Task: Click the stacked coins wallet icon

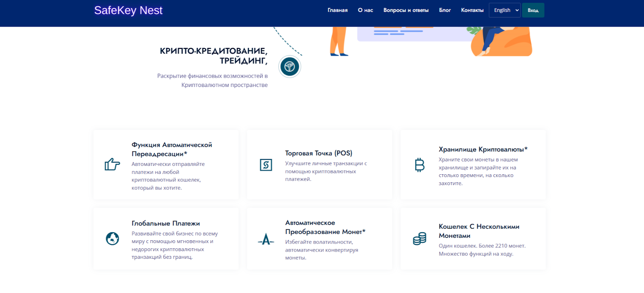Action: pos(419,239)
